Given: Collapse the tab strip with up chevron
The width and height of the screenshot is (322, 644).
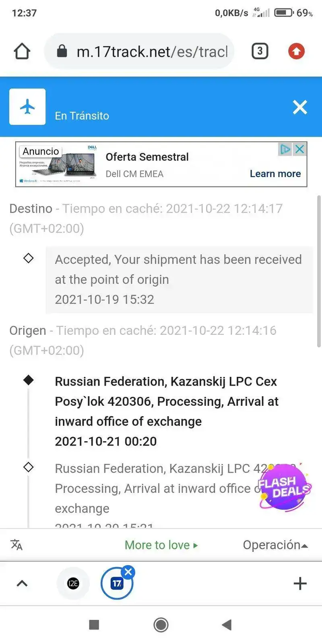Looking at the screenshot, I should coord(22,583).
